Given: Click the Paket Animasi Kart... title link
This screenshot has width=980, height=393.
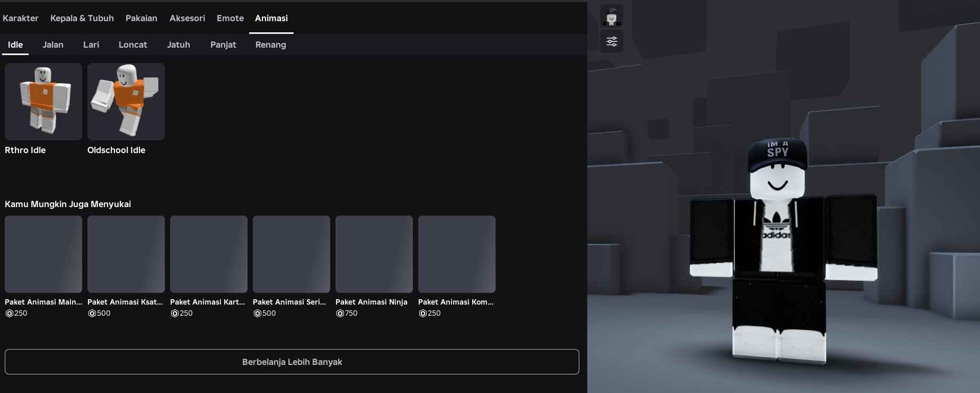Looking at the screenshot, I should [208, 302].
